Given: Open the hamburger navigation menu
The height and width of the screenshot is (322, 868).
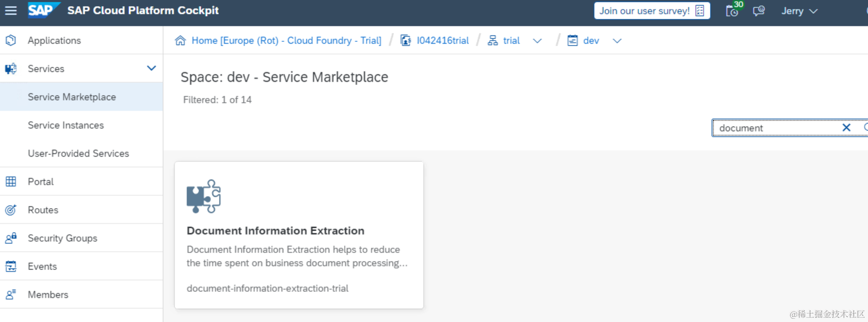Looking at the screenshot, I should click(11, 10).
